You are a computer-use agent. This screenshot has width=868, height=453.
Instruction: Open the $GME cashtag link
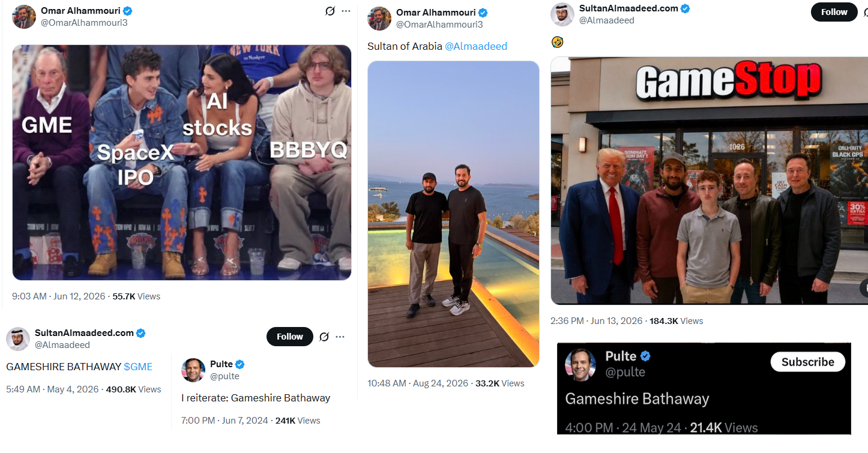click(x=138, y=367)
